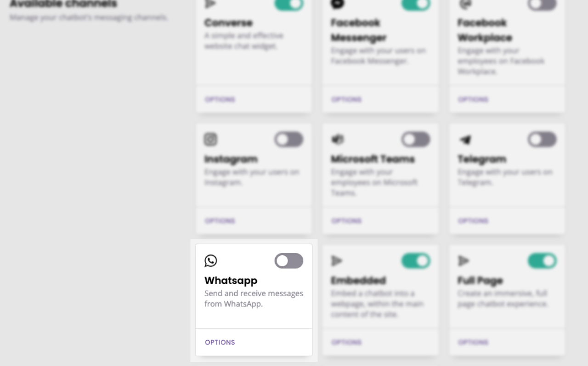The width and height of the screenshot is (588, 366).
Task: Open OPTIONS for the Converse channel
Action: [220, 99]
